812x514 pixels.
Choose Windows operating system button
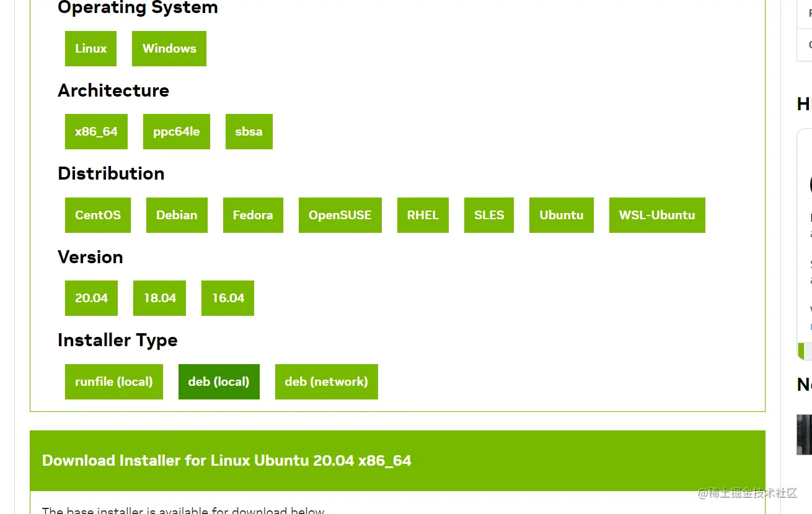(x=169, y=48)
